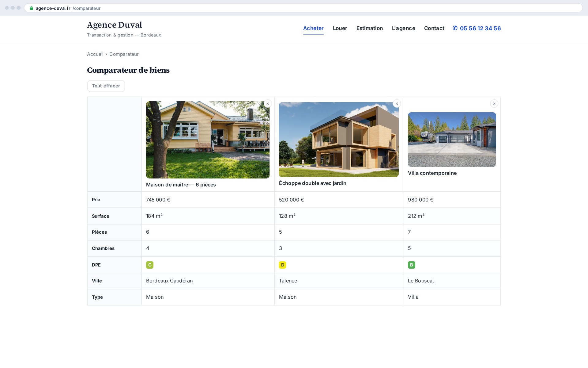
Task: Remove Échoppe double avec jardin listing
Action: [x=397, y=104]
